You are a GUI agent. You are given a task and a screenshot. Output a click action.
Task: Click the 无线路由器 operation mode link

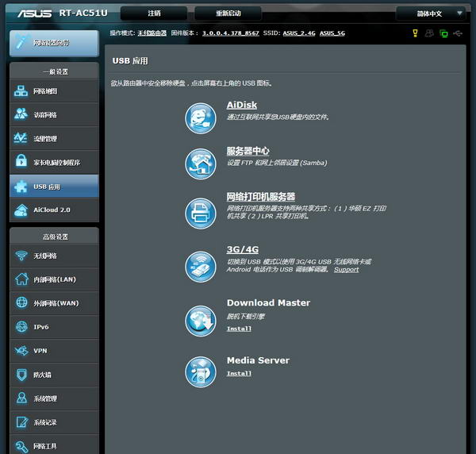tap(152, 33)
